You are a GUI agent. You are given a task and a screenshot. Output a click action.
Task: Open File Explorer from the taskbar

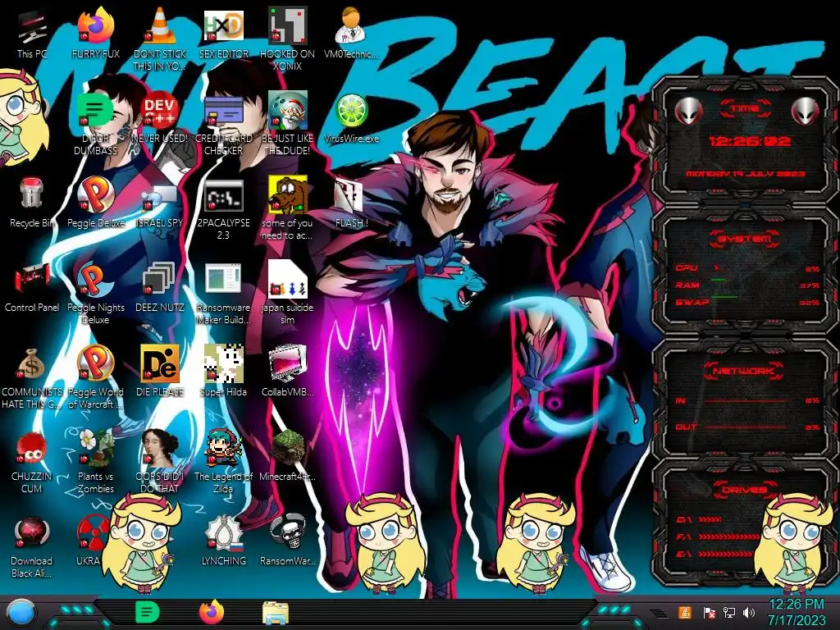point(276,613)
